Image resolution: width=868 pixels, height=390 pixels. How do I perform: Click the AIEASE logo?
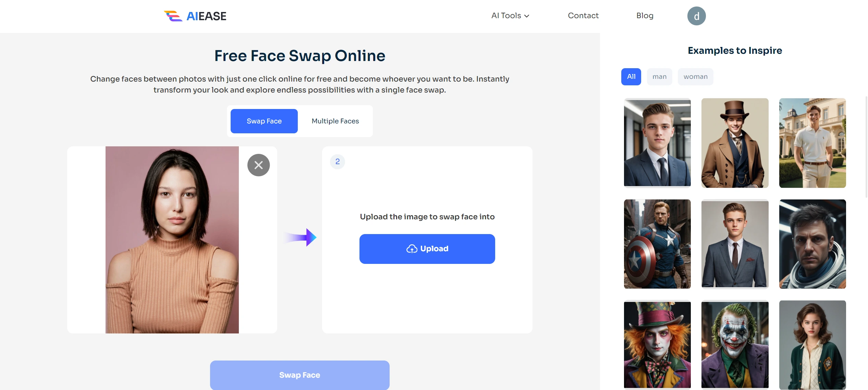click(195, 16)
